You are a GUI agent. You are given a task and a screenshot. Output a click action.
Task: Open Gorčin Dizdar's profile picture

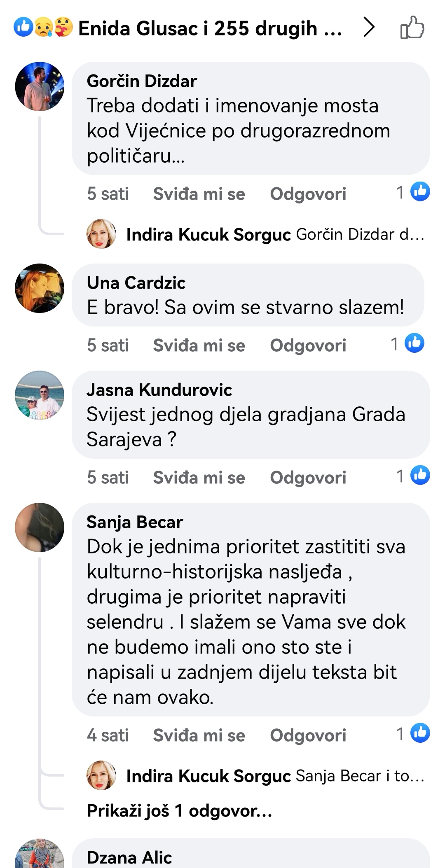point(40,86)
